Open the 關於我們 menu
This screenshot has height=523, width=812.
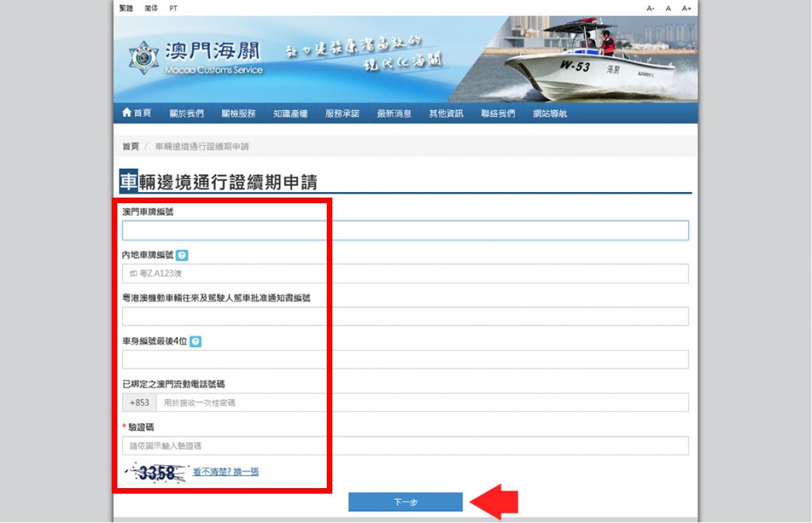pyautogui.click(x=186, y=113)
